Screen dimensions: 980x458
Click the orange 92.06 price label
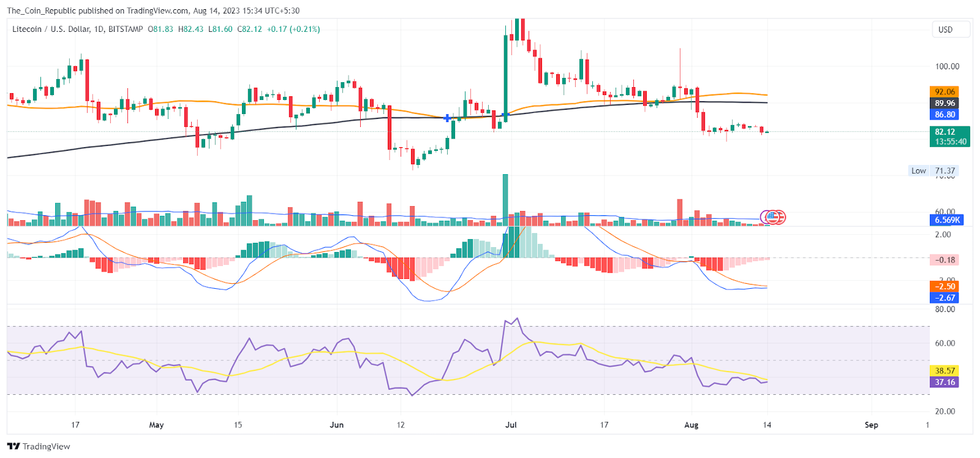pyautogui.click(x=944, y=92)
